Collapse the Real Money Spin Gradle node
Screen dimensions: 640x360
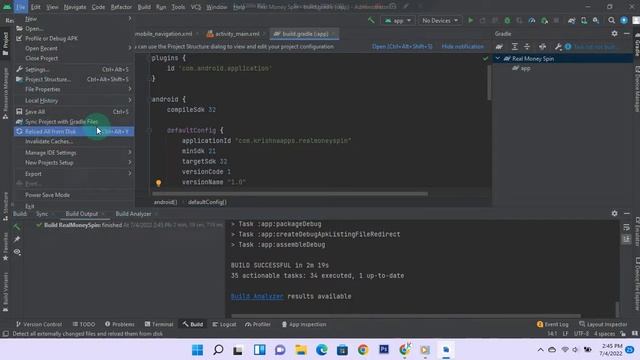coord(498,58)
